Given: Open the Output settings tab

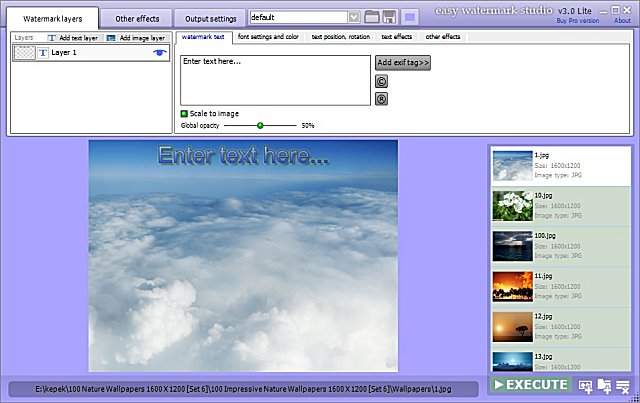Looking at the screenshot, I should 211,18.
